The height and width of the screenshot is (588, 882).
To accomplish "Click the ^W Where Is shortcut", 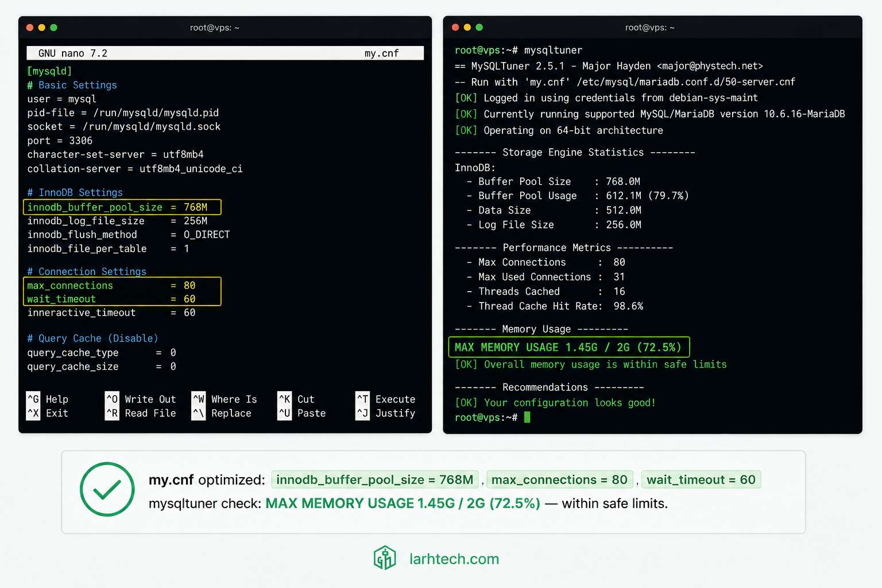I will (x=225, y=399).
